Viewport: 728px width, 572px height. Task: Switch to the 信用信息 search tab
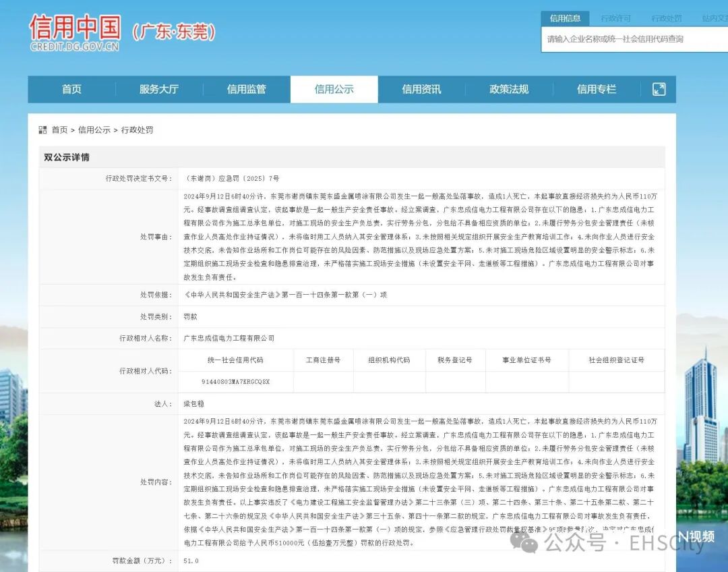[565, 19]
